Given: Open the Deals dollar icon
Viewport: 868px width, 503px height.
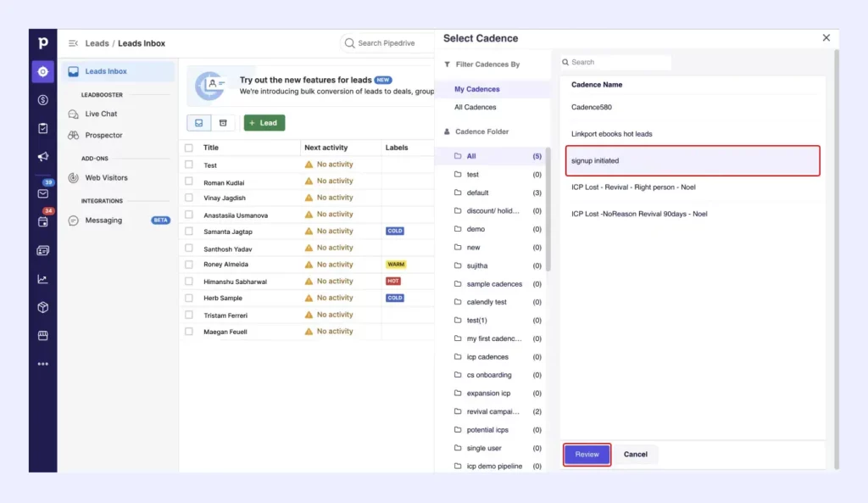Looking at the screenshot, I should coord(42,100).
